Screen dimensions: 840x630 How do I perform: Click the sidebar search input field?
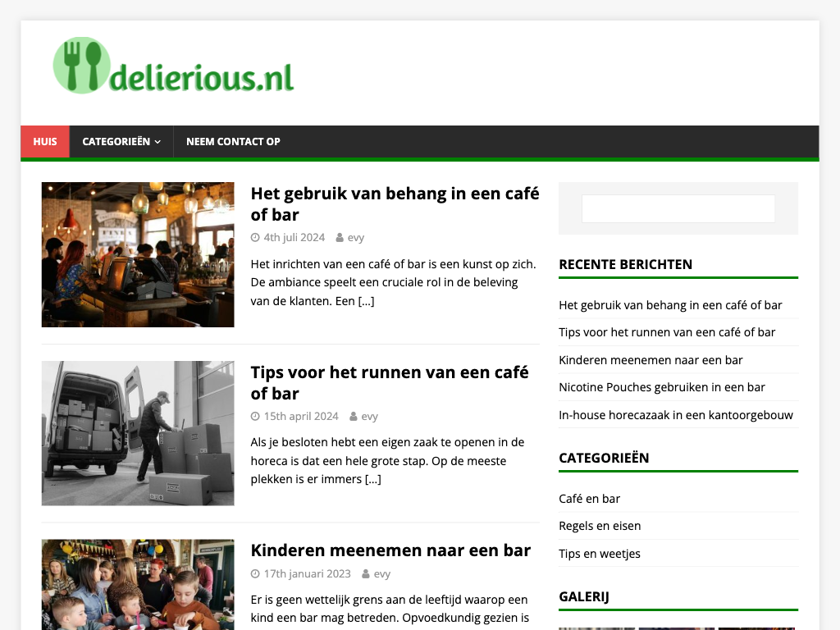pyautogui.click(x=678, y=208)
